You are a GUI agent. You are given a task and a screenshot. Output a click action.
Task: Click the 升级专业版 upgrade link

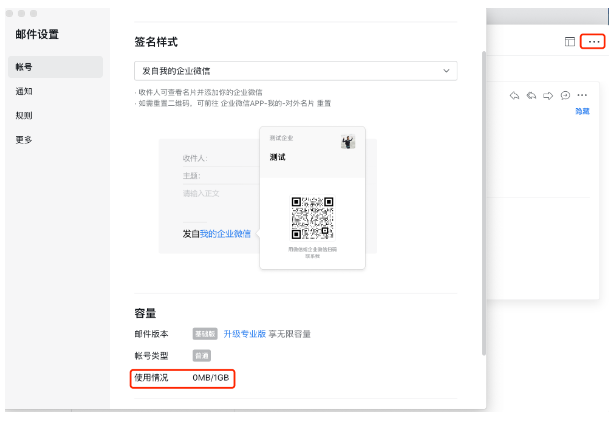click(x=244, y=334)
